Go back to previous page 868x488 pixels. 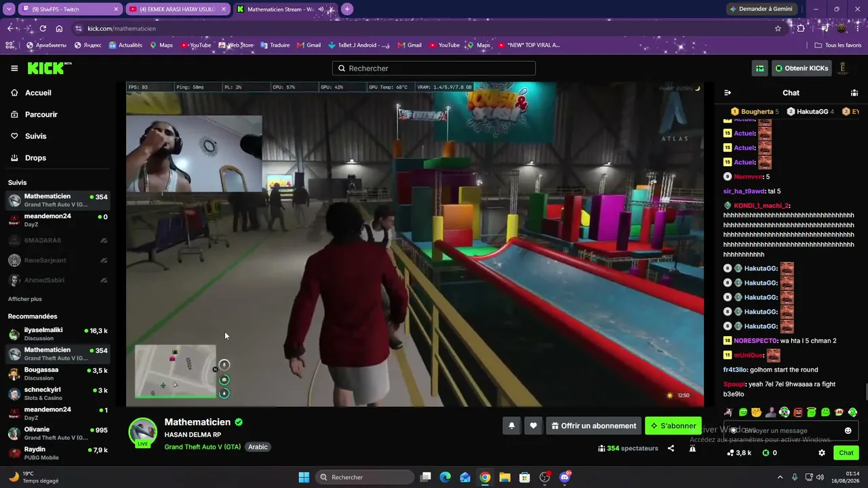(10, 28)
